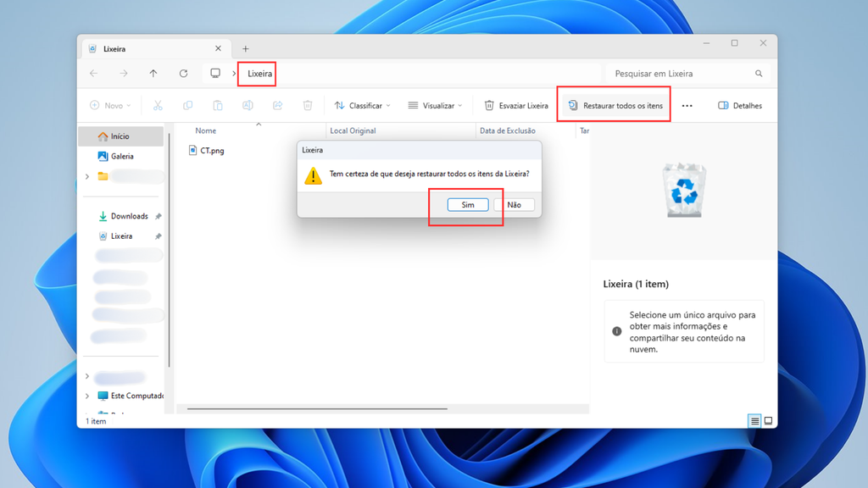The height and width of the screenshot is (488, 868).
Task: Click the Refresh icon
Action: tap(183, 73)
